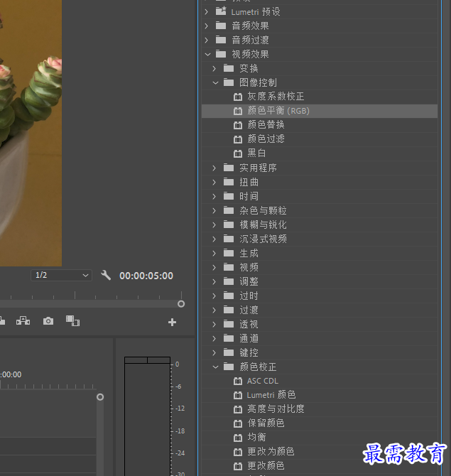Select the 键控 folder label
451x476 pixels.
pos(249,353)
